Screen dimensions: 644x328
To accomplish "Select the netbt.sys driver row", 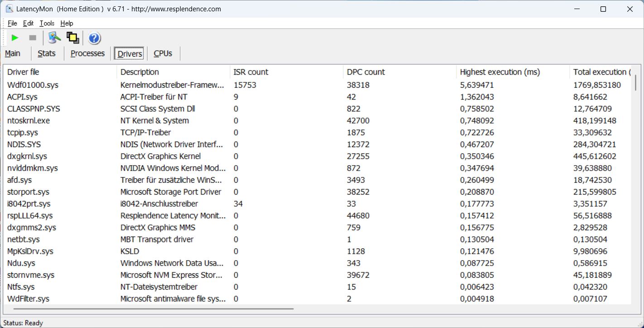I will point(317,239).
